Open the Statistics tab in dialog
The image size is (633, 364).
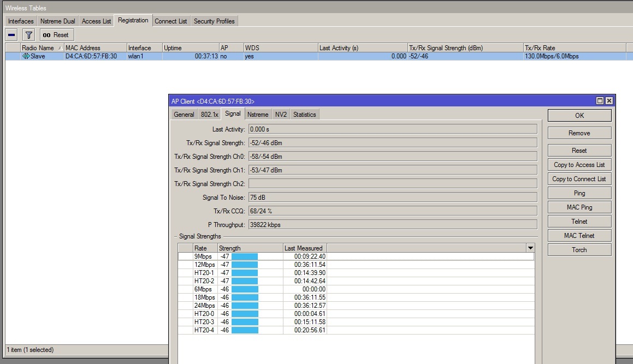coord(304,115)
